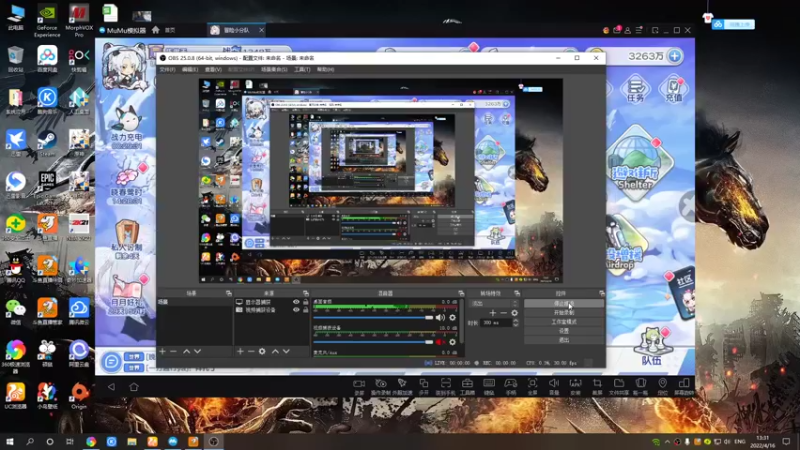Remove scene transition with minus icon
Screen dimensions: 800x450
504,313
